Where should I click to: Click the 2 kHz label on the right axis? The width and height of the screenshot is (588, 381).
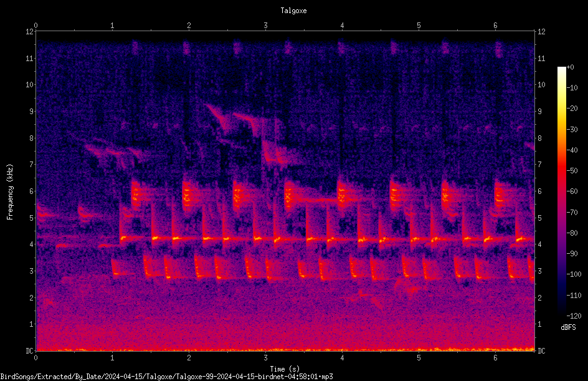pyautogui.click(x=539, y=297)
